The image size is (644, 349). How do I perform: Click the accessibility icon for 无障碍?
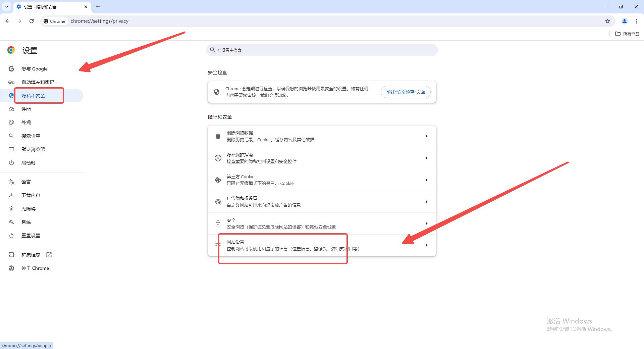[x=11, y=209]
